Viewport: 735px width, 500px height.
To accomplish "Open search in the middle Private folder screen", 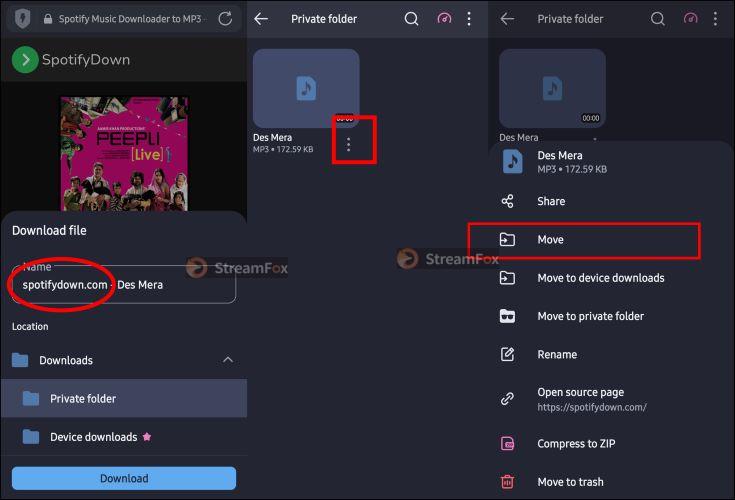I will coord(411,19).
